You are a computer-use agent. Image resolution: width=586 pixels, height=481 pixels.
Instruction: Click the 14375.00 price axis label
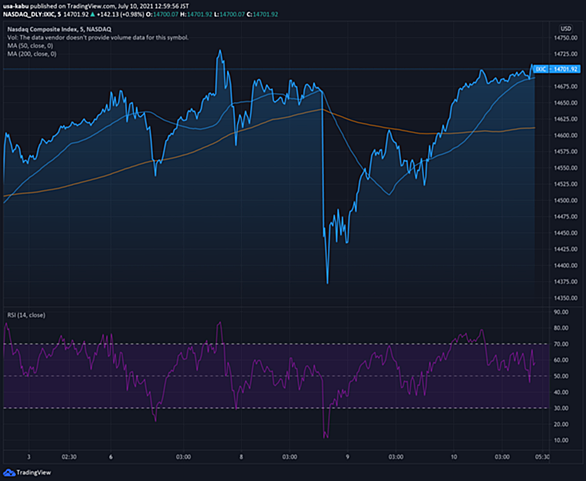coord(565,282)
